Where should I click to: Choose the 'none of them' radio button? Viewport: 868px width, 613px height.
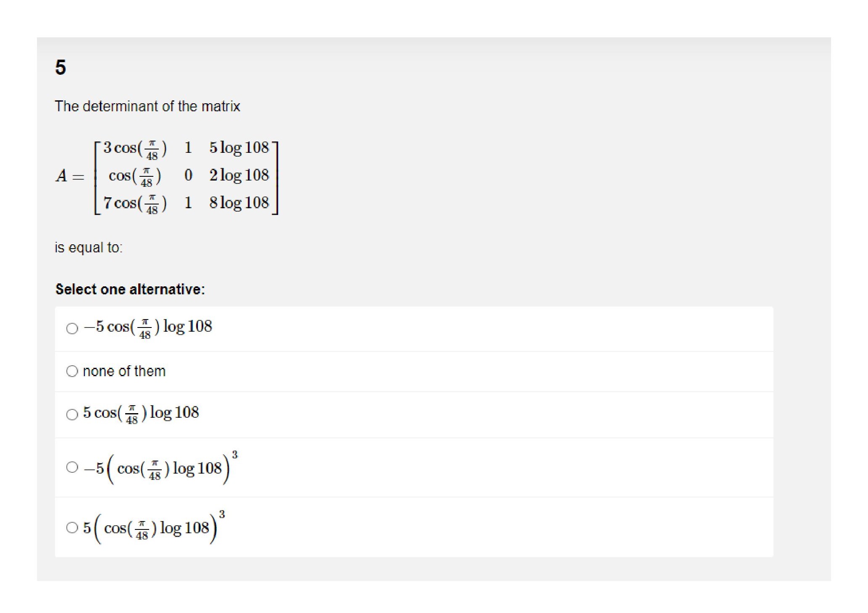click(x=72, y=371)
